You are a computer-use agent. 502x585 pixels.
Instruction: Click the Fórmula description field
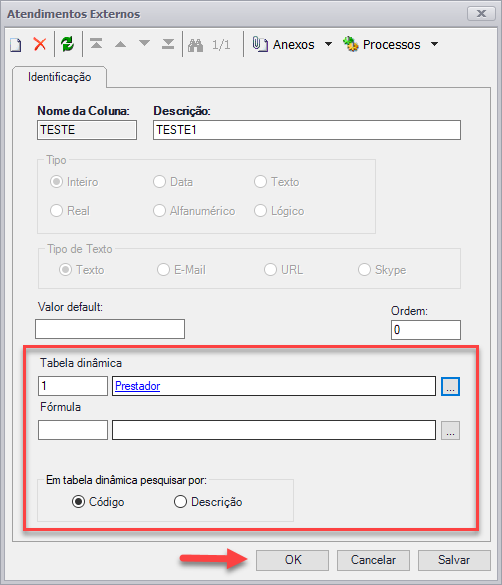pyautogui.click(x=274, y=430)
